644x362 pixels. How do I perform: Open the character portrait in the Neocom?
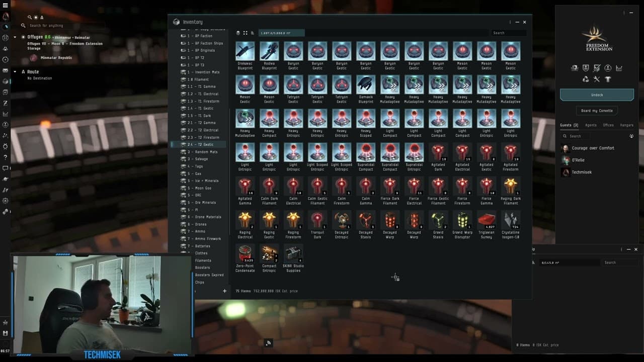5,17
